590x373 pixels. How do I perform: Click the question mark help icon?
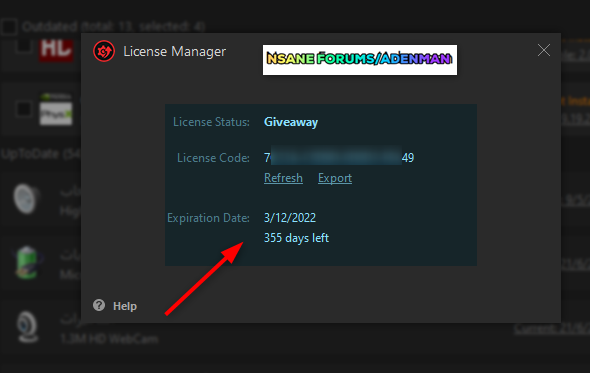coord(99,305)
